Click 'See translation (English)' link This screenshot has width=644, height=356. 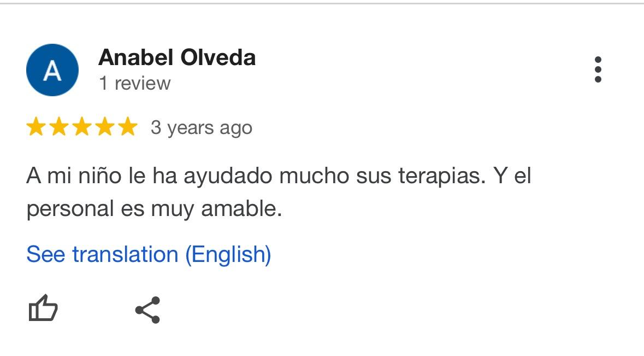[x=149, y=254]
